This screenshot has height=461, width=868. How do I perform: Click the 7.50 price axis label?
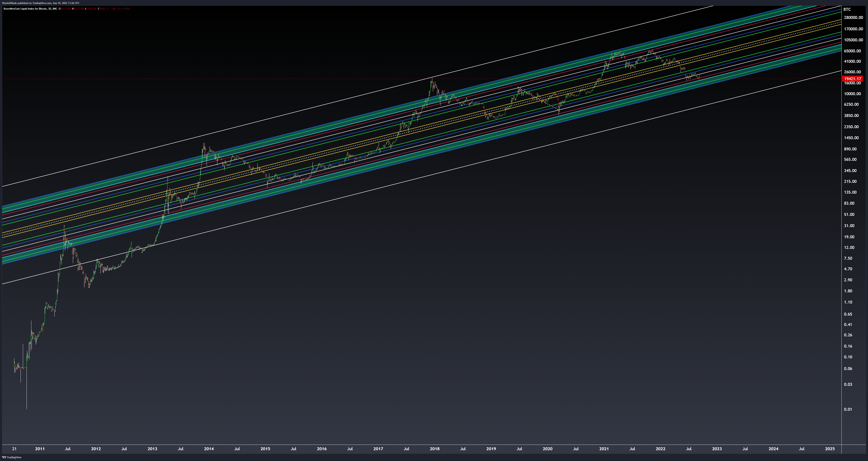(848, 258)
